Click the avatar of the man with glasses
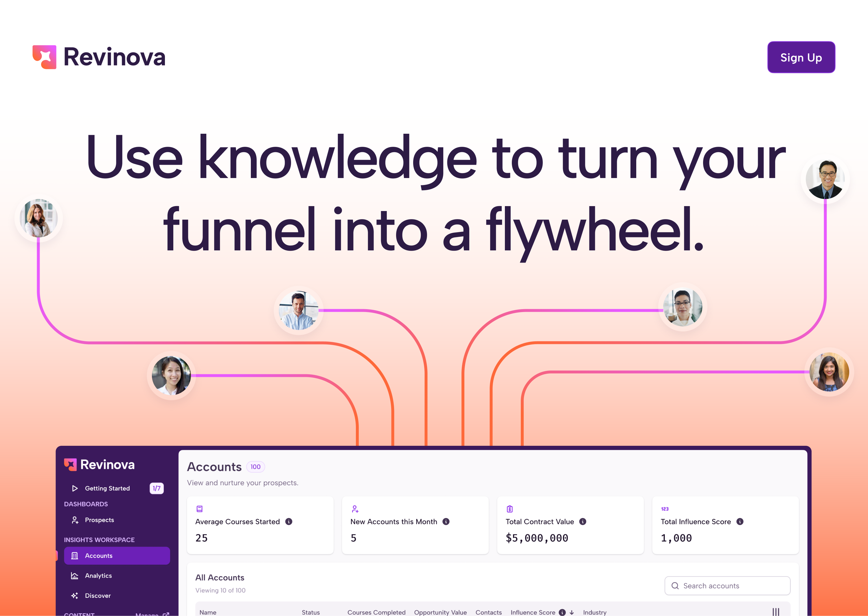The image size is (868, 616). click(825, 179)
